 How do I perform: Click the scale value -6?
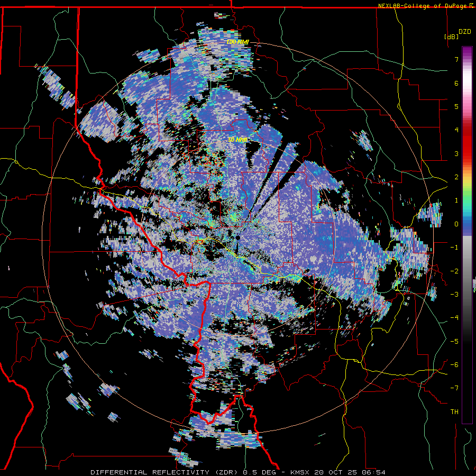click(454, 365)
